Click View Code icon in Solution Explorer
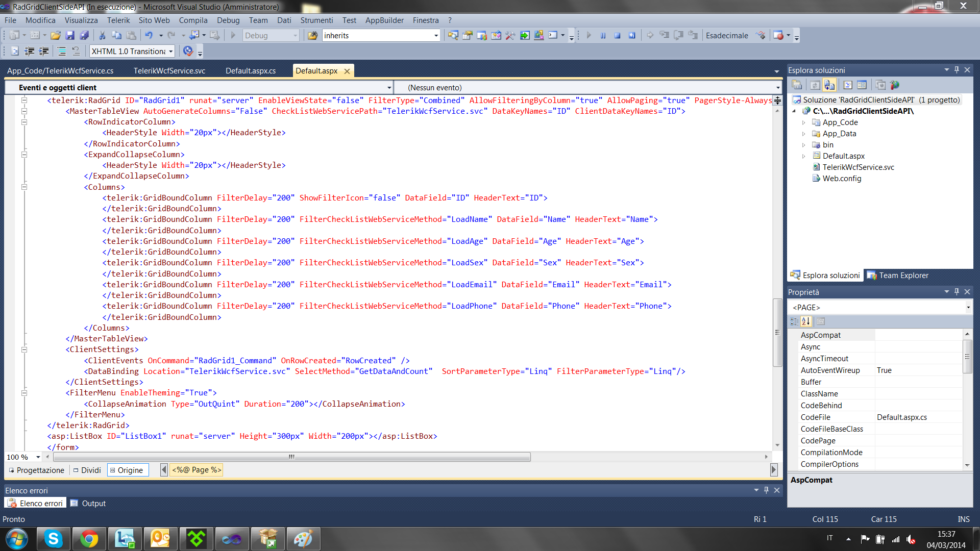The height and width of the screenshot is (551, 980). click(x=848, y=85)
